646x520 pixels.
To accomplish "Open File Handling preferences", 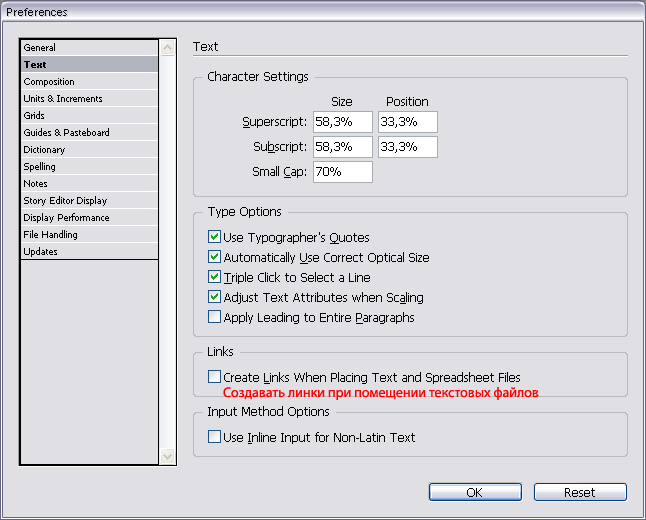I will (89, 234).
